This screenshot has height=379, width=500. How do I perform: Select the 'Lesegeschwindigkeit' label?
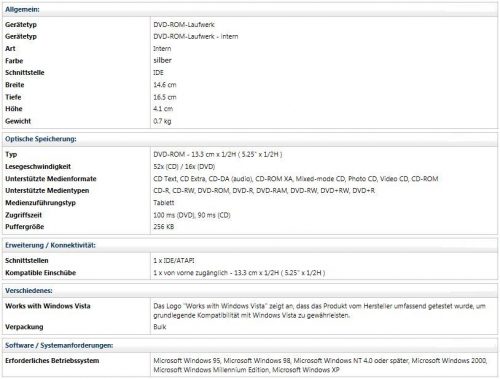point(38,167)
